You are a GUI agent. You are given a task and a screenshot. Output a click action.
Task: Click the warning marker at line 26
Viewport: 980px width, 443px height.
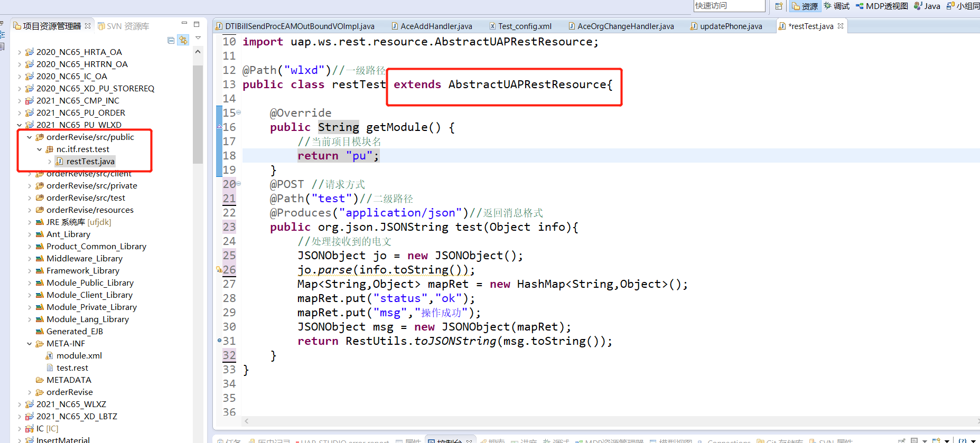[x=219, y=270]
